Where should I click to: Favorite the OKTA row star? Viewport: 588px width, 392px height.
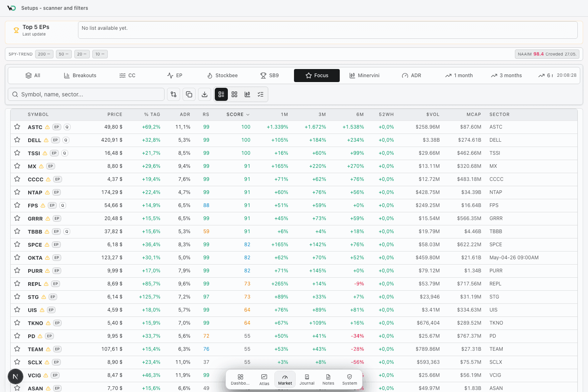17,258
